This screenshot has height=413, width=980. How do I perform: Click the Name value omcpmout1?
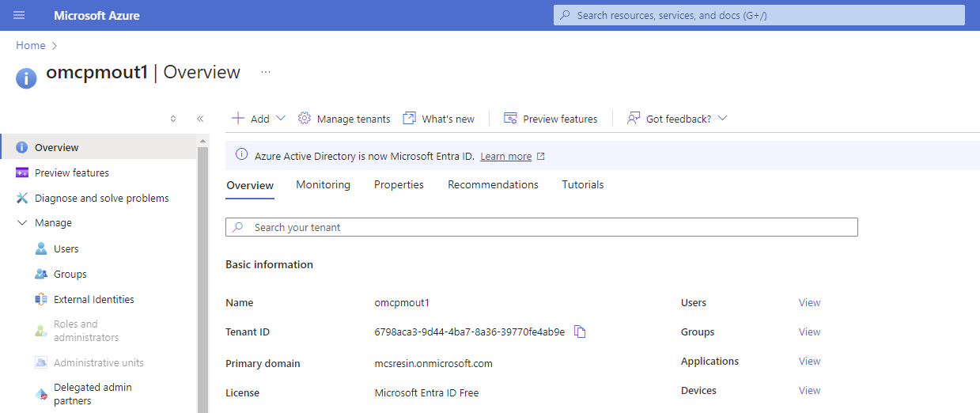[x=402, y=302]
